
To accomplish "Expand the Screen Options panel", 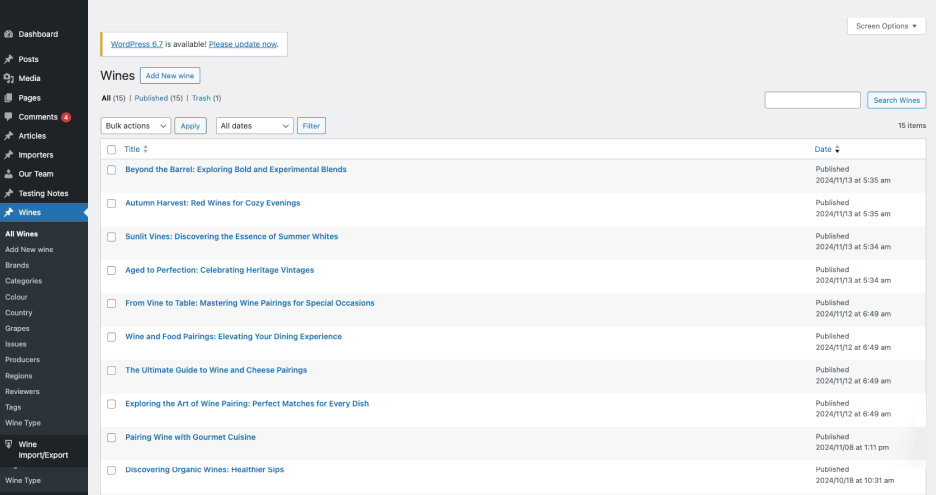I will coord(886,26).
